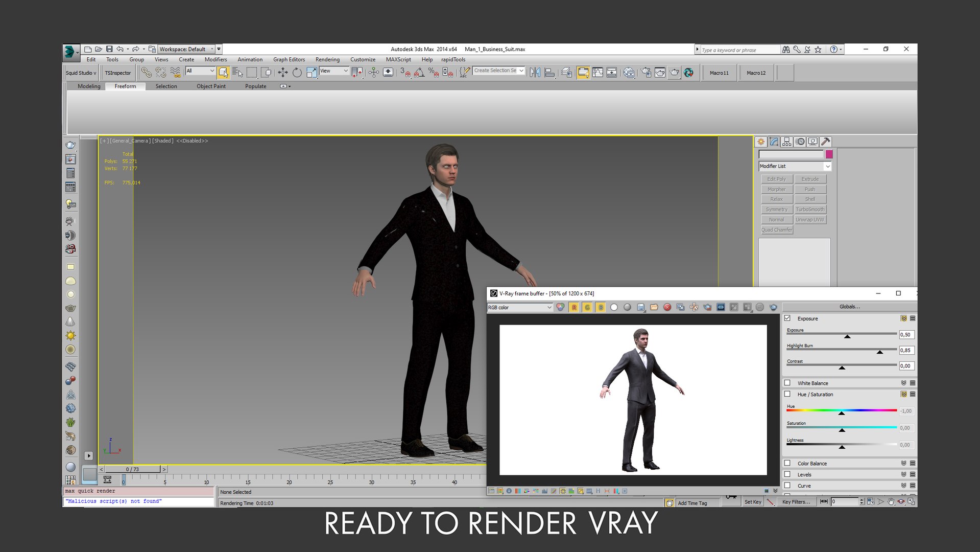Click the Select and Link chain icon
The width and height of the screenshot is (980, 552).
pyautogui.click(x=146, y=73)
